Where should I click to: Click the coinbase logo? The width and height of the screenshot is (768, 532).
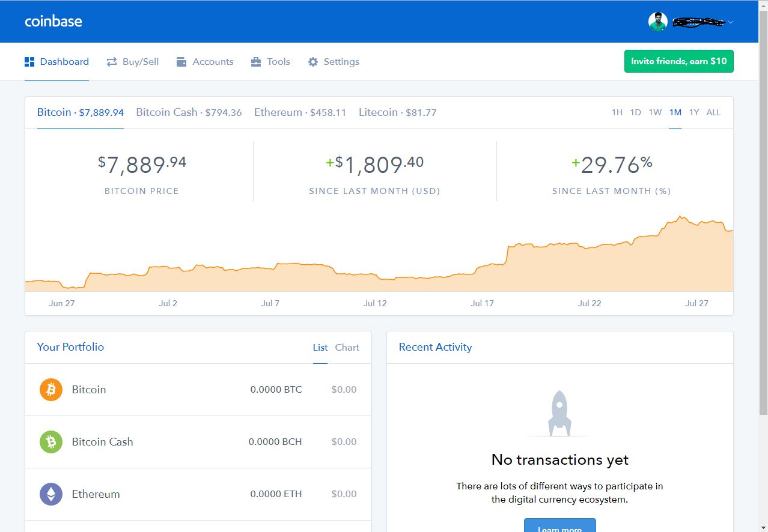(x=53, y=22)
